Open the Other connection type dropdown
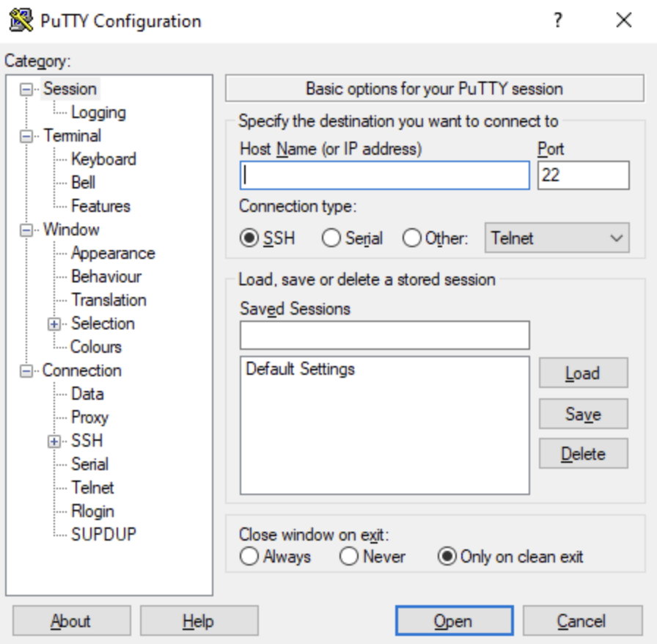The height and width of the screenshot is (644, 657). coord(617,238)
